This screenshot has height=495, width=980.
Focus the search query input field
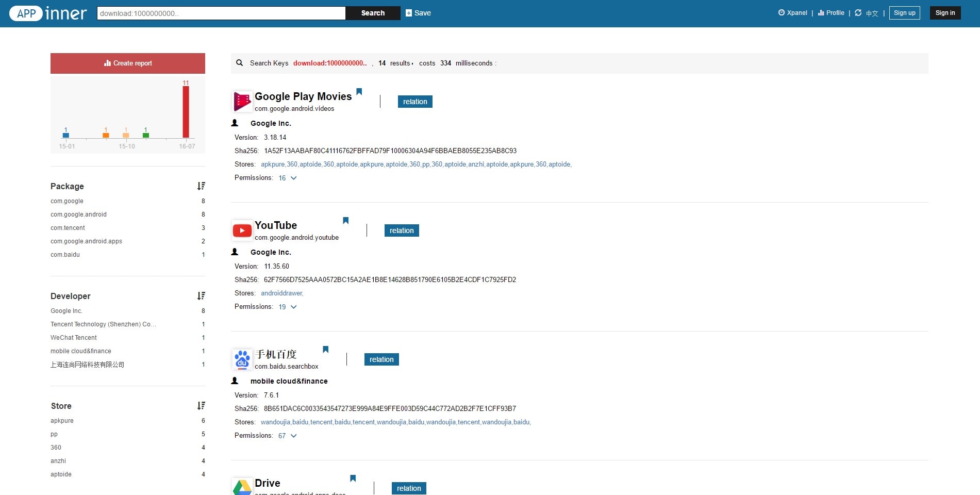coord(221,13)
